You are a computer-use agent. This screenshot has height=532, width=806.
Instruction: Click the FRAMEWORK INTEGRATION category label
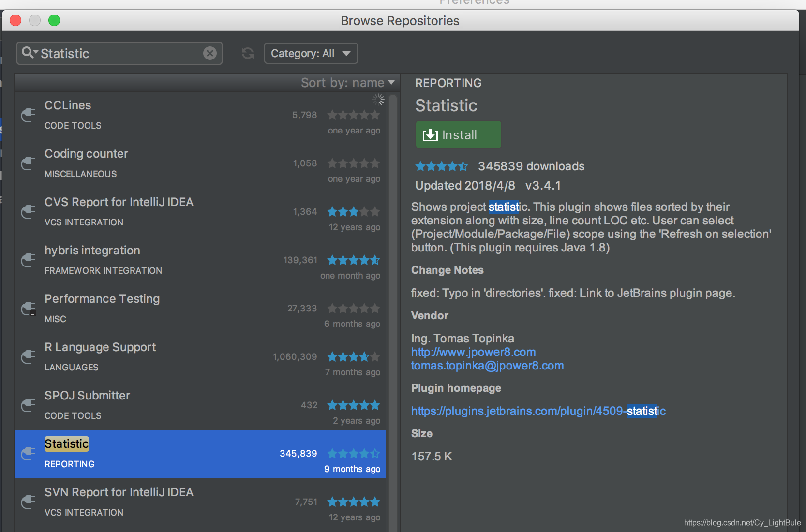[104, 271]
